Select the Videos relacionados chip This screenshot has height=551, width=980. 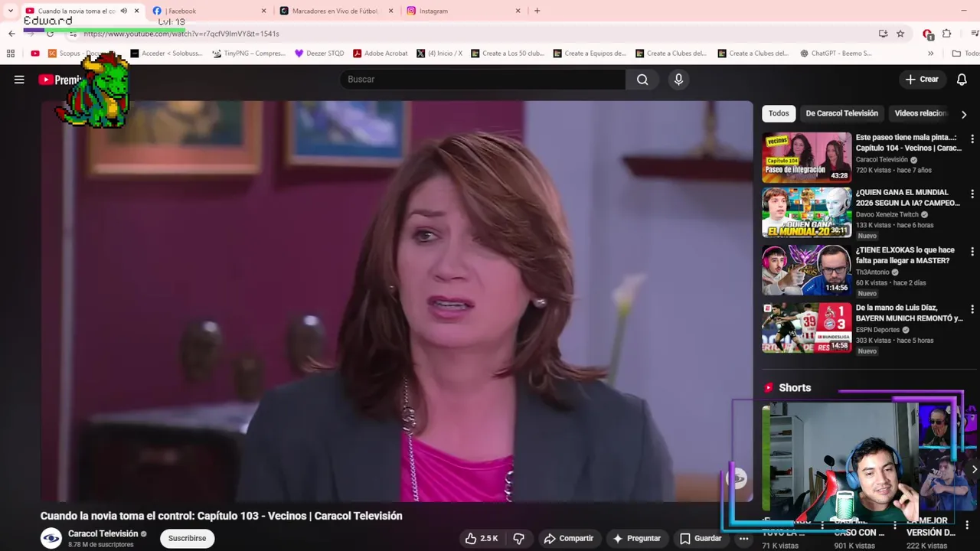(920, 113)
